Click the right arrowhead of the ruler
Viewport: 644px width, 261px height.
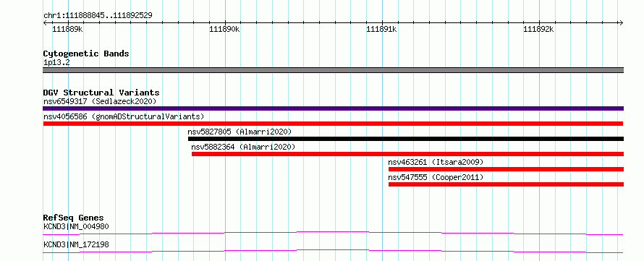coord(621,22)
